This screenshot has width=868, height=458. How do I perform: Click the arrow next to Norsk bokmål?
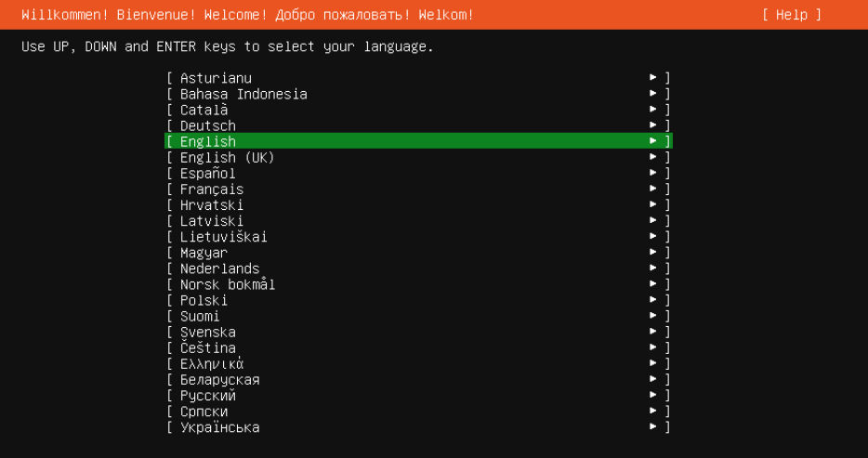654,284
